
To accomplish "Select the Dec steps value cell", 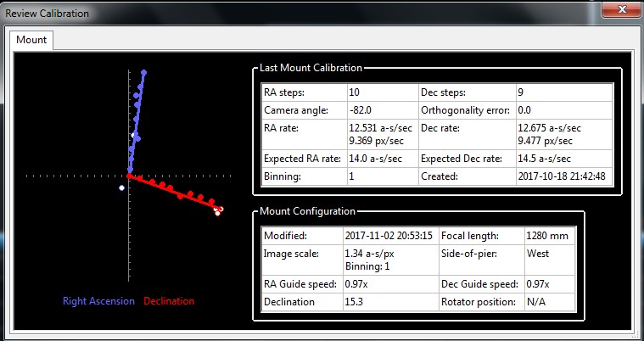I will (563, 92).
